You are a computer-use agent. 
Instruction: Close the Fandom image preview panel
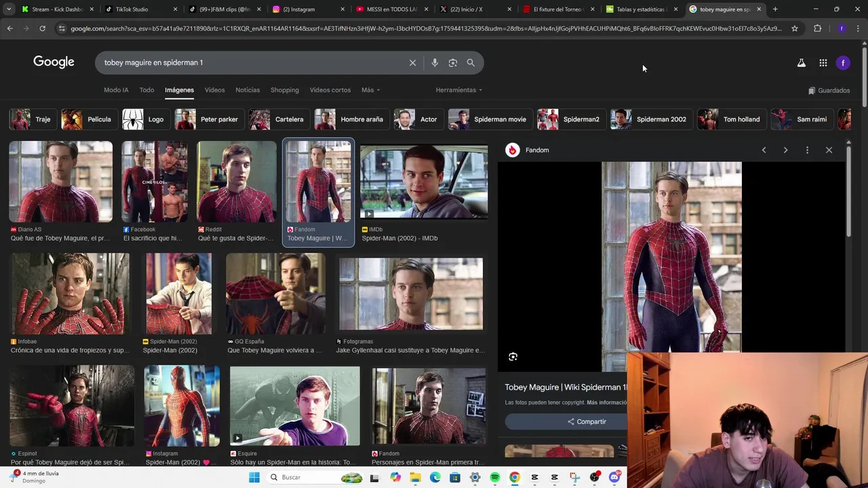[x=829, y=150]
